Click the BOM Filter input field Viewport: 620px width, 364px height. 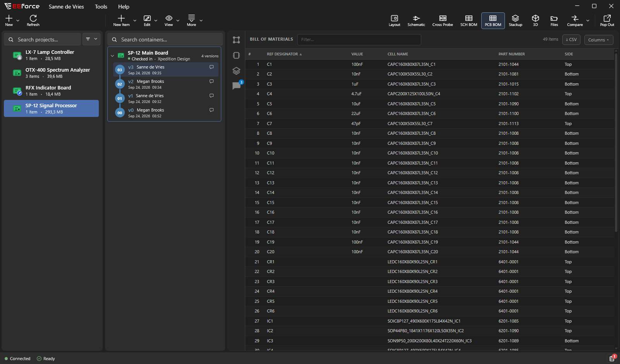(359, 39)
